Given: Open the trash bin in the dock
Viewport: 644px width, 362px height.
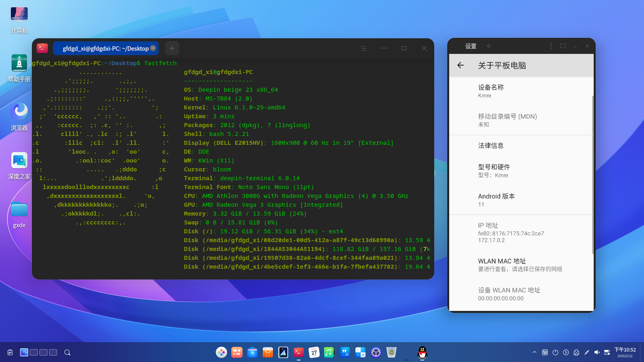Looking at the screenshot, I should 391,352.
